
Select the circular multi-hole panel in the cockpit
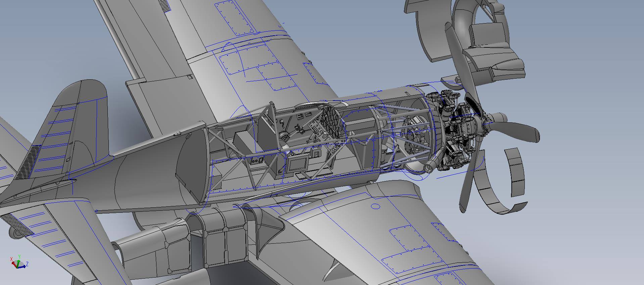pos(333,122)
